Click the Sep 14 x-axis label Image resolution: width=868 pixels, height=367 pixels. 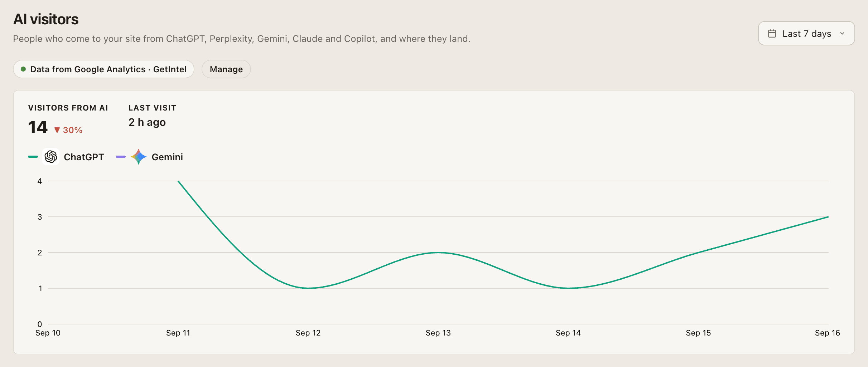point(568,333)
